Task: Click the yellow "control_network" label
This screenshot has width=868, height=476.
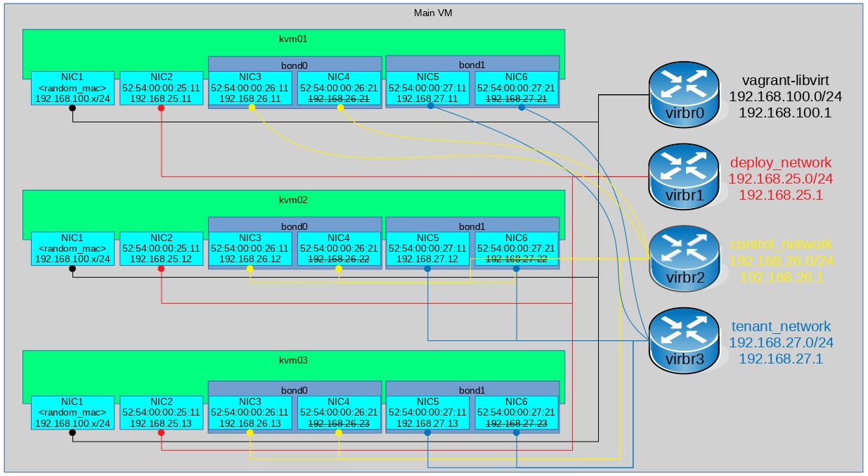Action: click(x=781, y=245)
